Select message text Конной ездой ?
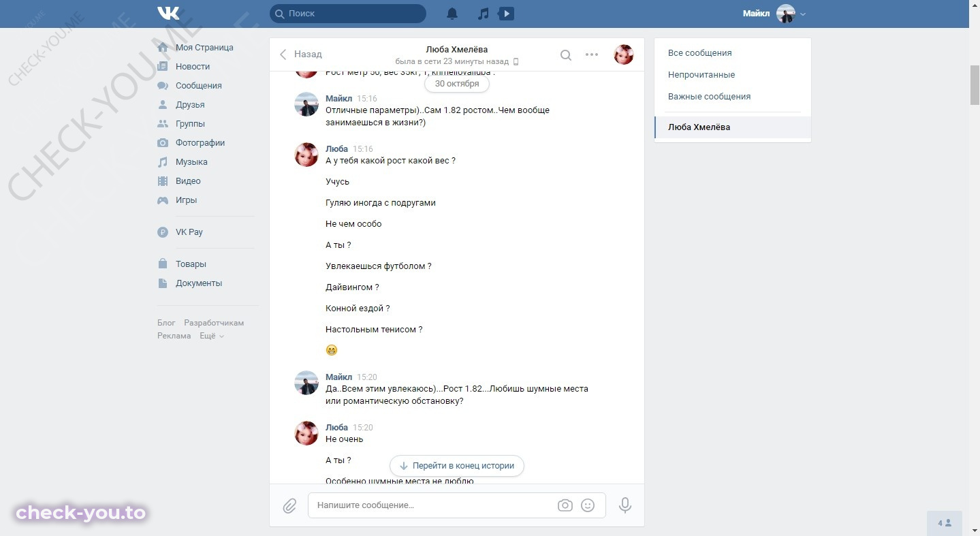 358,309
